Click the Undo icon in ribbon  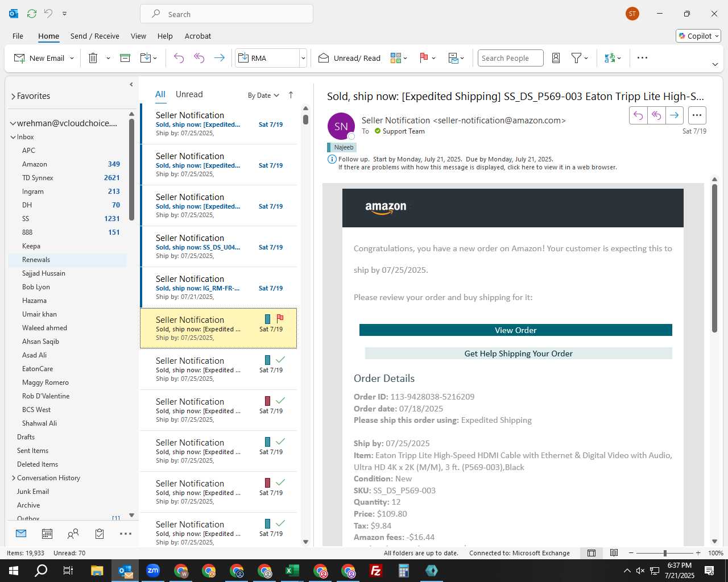click(x=179, y=58)
